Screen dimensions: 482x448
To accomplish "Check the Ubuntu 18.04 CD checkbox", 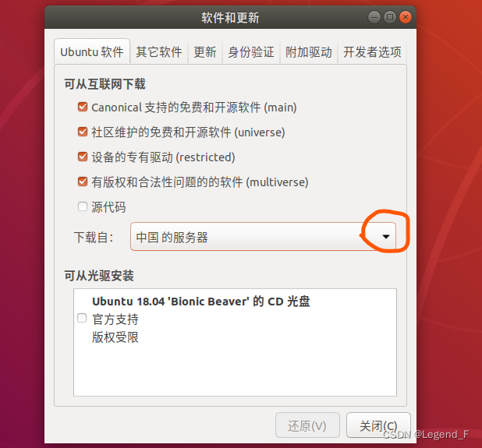I will tap(82, 318).
